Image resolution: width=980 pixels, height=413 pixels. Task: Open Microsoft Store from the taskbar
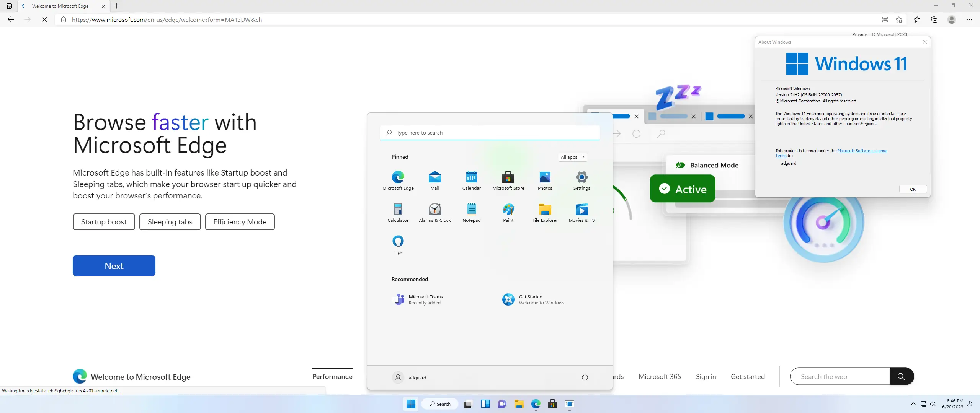coord(552,404)
